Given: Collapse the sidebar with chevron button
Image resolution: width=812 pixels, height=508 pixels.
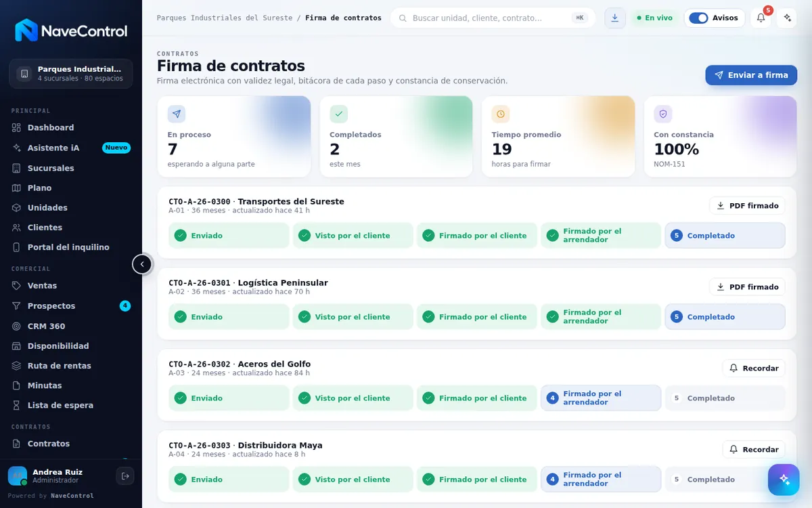Looking at the screenshot, I should (x=142, y=264).
